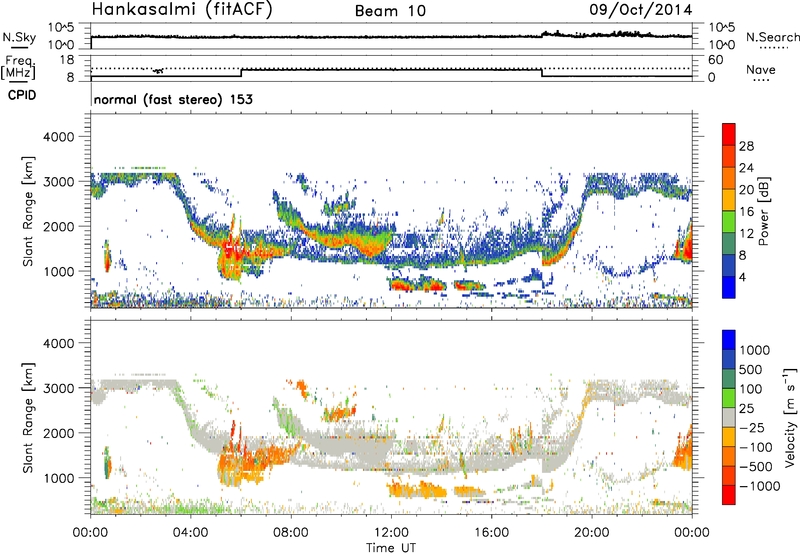
Task: Click the "28" value on the power colorbar
Action: (x=746, y=146)
